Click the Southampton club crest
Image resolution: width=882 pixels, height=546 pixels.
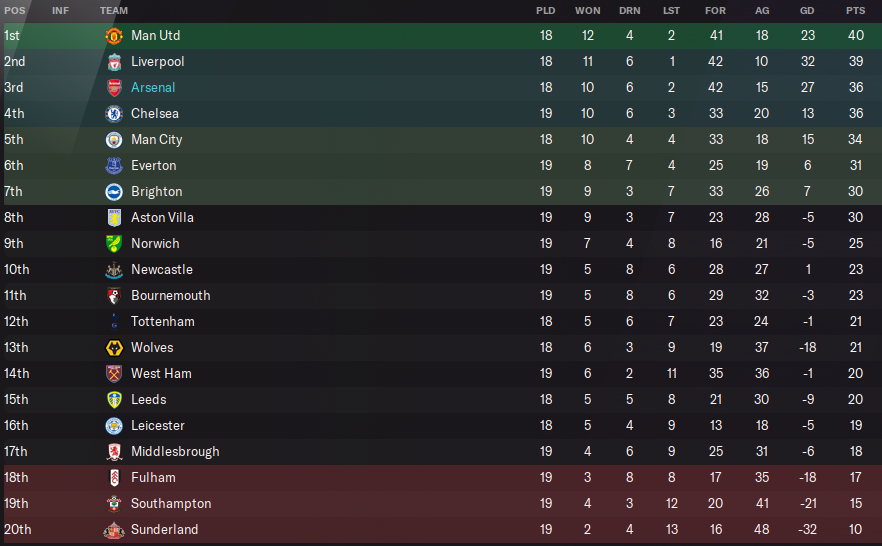tap(113, 504)
